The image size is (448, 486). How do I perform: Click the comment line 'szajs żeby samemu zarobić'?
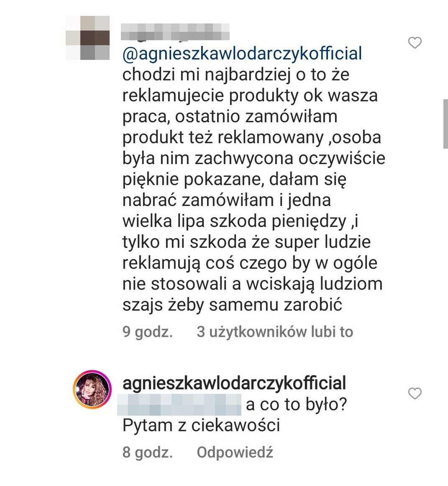[x=232, y=305]
